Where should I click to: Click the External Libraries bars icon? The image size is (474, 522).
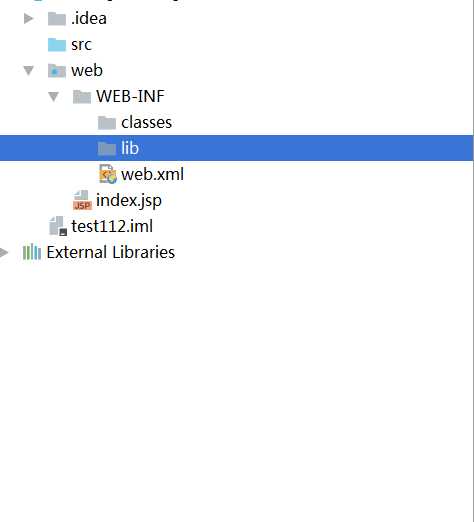[x=32, y=252]
